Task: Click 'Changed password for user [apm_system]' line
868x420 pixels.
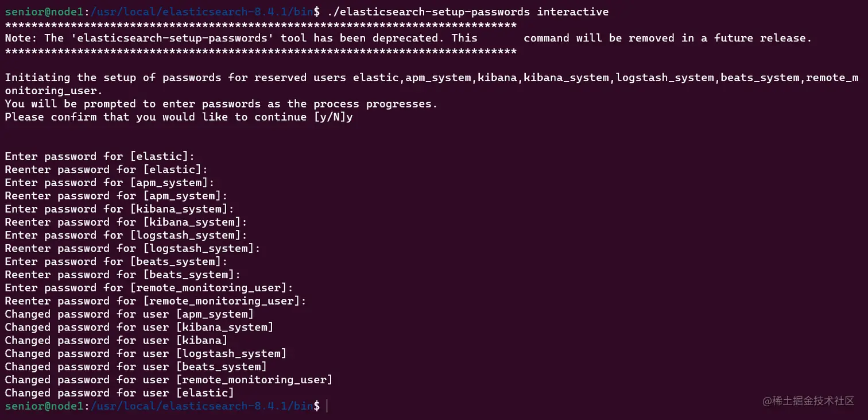Action: coord(129,314)
